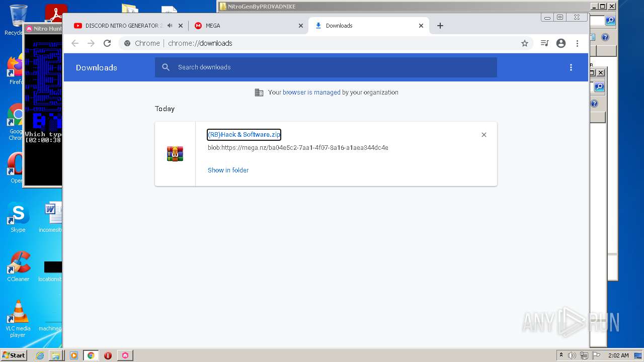Click the 2:02 AM taskbar clock
Screen dimensions: 644x362
pos(618,355)
